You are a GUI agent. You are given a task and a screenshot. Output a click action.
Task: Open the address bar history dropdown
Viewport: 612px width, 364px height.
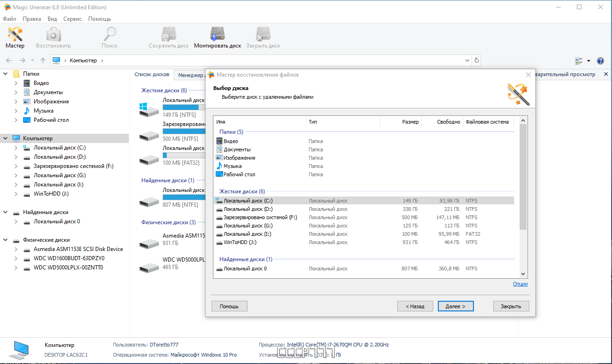467,60
